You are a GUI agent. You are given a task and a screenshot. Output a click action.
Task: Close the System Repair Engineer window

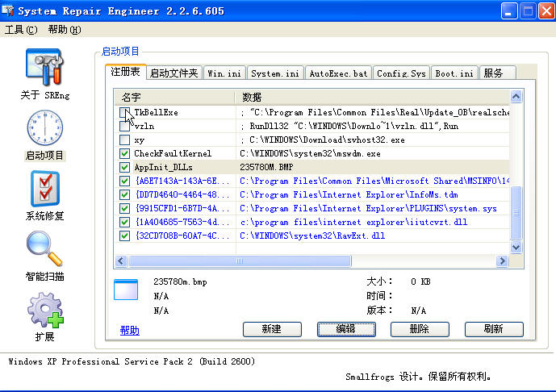546,11
